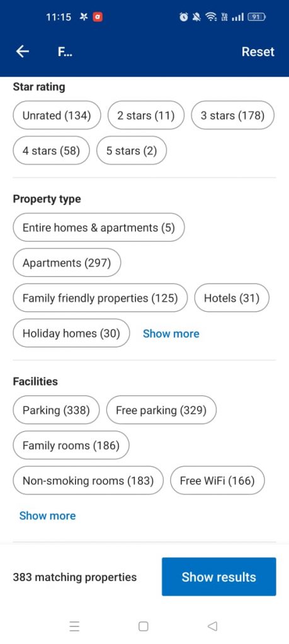Choose Entire homes & apartments (5)
289x644 pixels.
[x=99, y=227]
